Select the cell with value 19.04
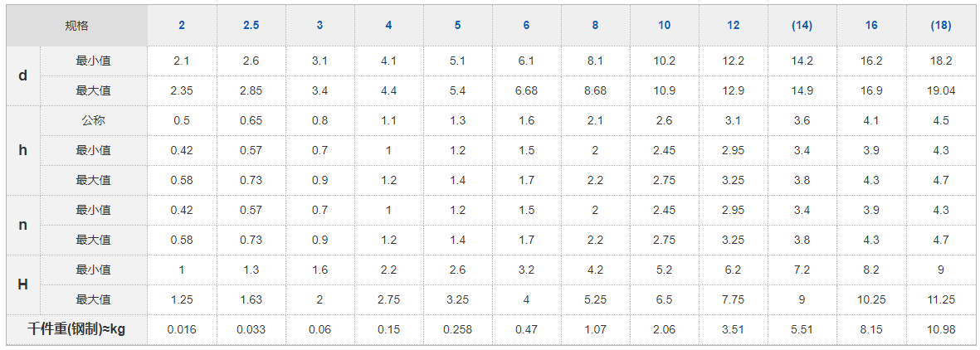 tap(941, 90)
